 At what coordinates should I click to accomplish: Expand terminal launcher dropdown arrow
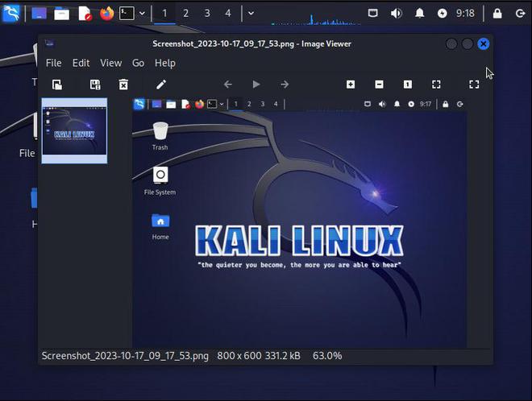coord(142,13)
